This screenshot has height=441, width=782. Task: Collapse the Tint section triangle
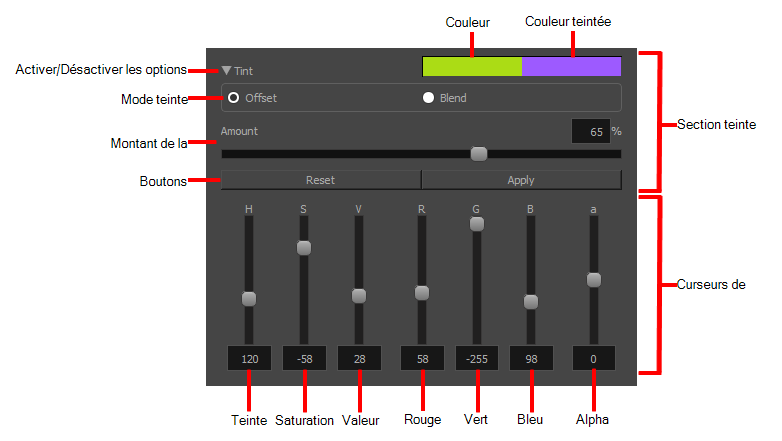pos(226,70)
